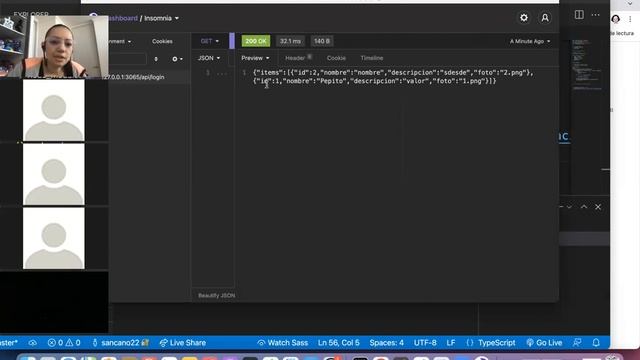Switch to the Timeline response tab
Image resolution: width=640 pixels, height=360 pixels.
click(x=371, y=58)
